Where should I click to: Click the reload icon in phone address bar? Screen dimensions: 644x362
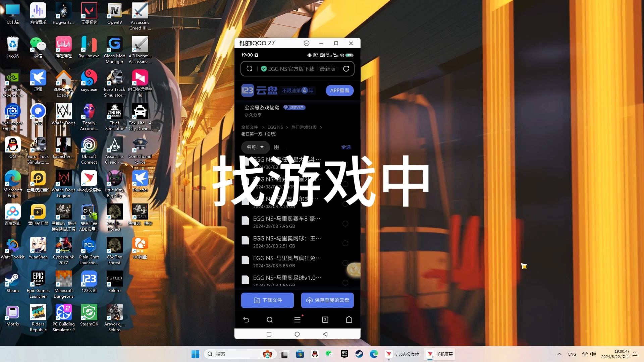[346, 69]
